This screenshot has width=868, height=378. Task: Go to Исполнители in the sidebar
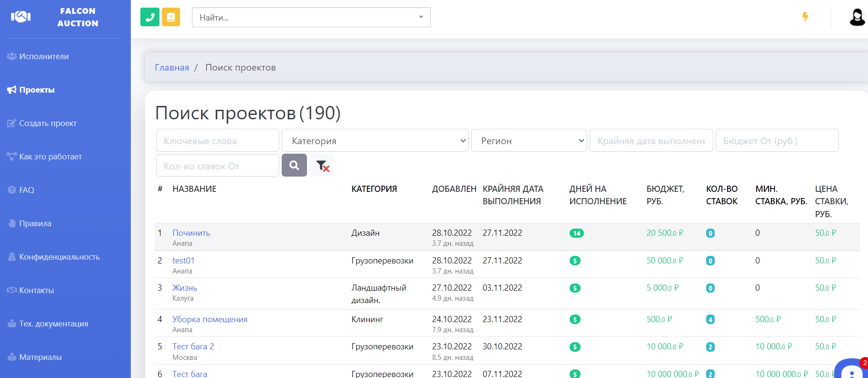pos(44,56)
